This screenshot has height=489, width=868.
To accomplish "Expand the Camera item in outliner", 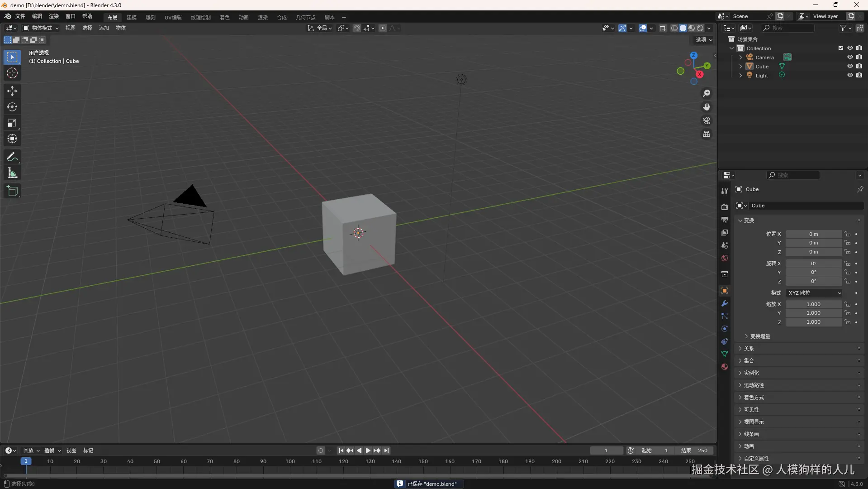I will [740, 57].
